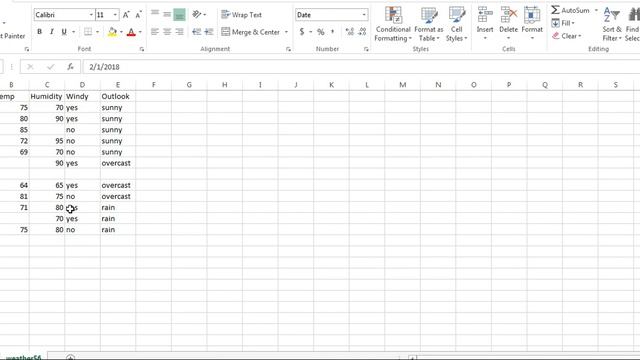Launch Number dialog box launcher
This screenshot has width=640, height=360.
[x=366, y=49]
